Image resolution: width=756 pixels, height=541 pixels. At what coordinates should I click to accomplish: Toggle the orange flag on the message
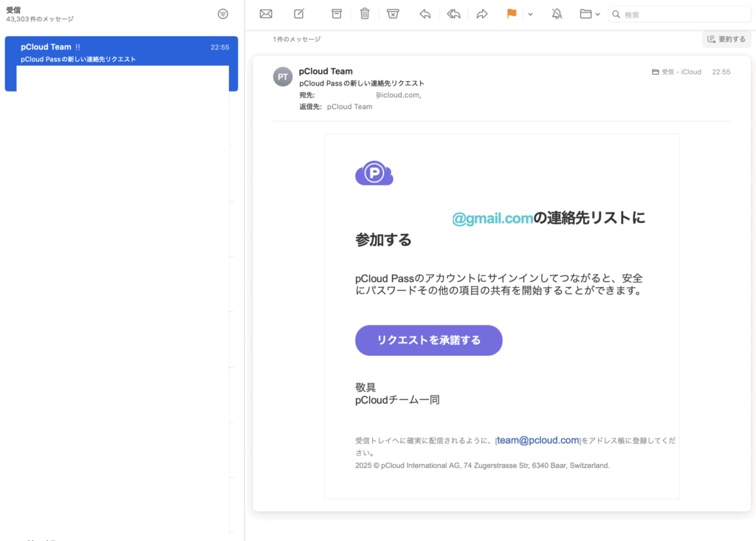point(512,14)
